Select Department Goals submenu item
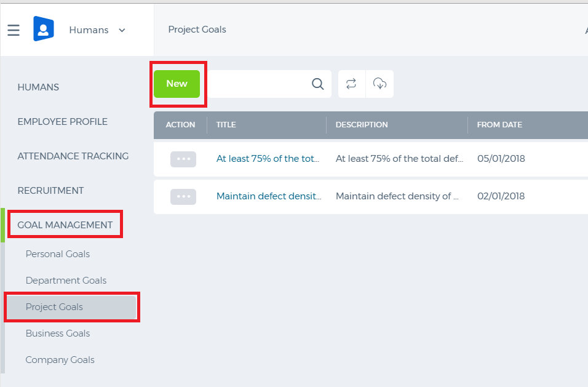588x387 pixels. tap(66, 281)
